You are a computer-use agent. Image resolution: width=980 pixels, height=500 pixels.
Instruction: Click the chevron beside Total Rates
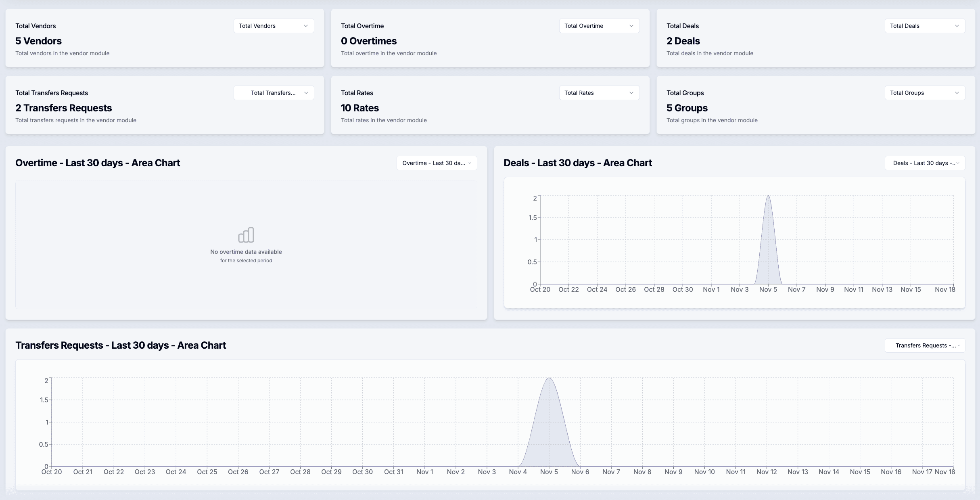(x=631, y=92)
